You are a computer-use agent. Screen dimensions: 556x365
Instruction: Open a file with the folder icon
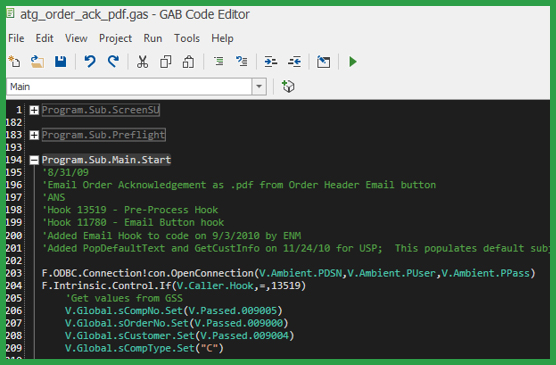tap(37, 62)
